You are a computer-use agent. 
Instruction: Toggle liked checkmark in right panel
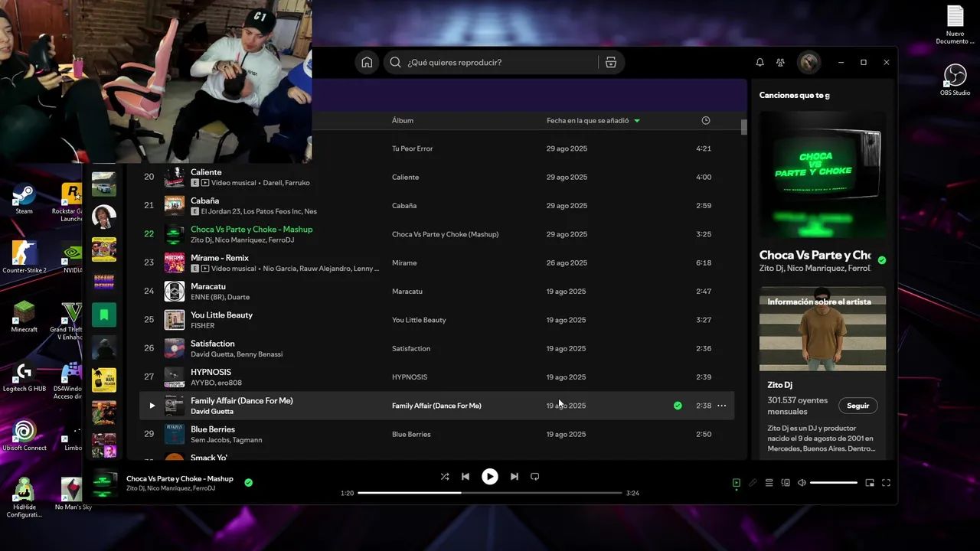[x=882, y=260]
